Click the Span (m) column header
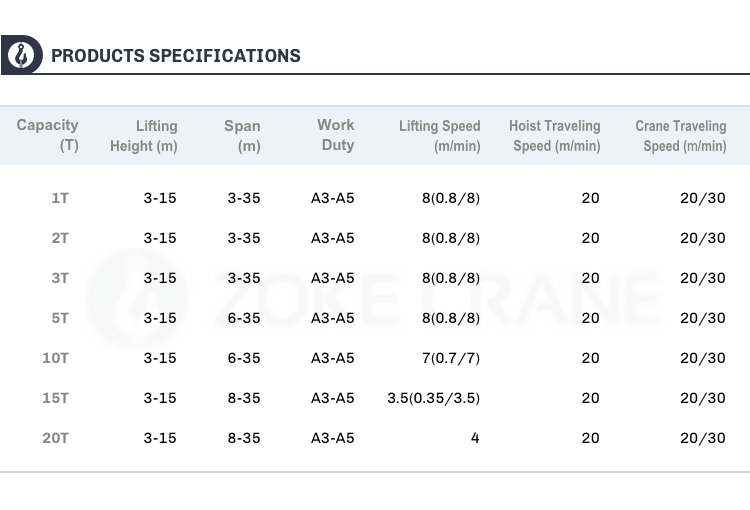This screenshot has width=750, height=510. pyautogui.click(x=242, y=135)
